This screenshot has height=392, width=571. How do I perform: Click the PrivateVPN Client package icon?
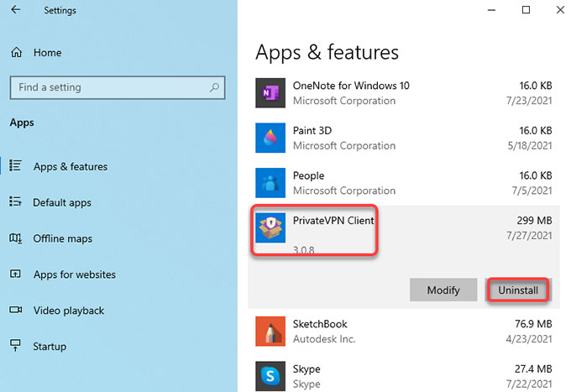point(270,227)
